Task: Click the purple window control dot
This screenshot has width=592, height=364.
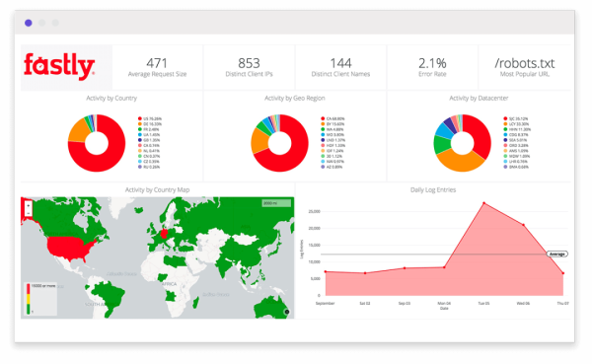Action: click(x=29, y=23)
